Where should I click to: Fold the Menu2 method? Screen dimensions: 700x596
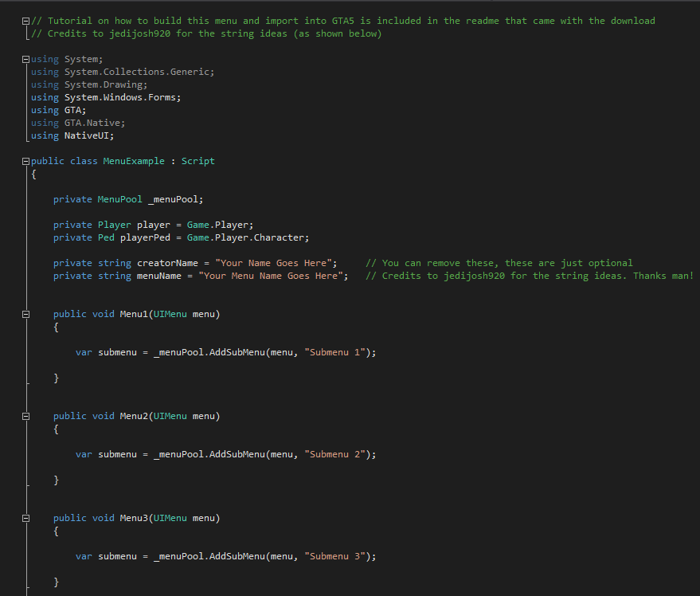pyautogui.click(x=26, y=416)
